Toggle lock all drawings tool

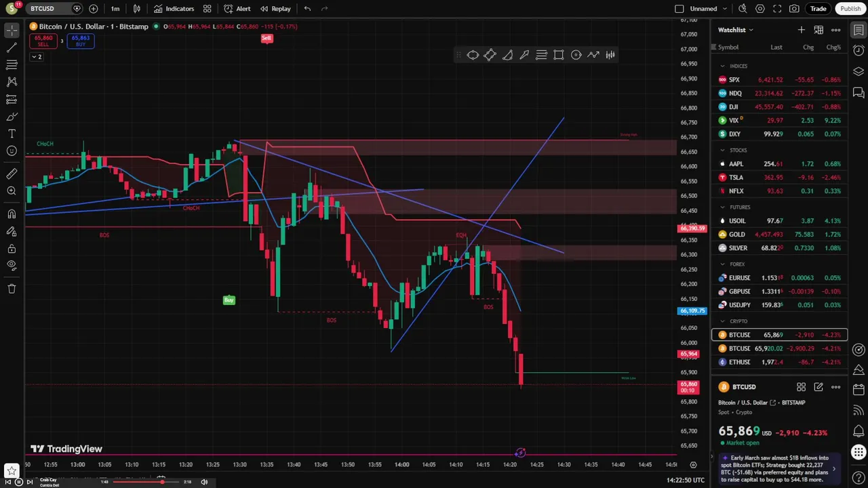tap(12, 249)
